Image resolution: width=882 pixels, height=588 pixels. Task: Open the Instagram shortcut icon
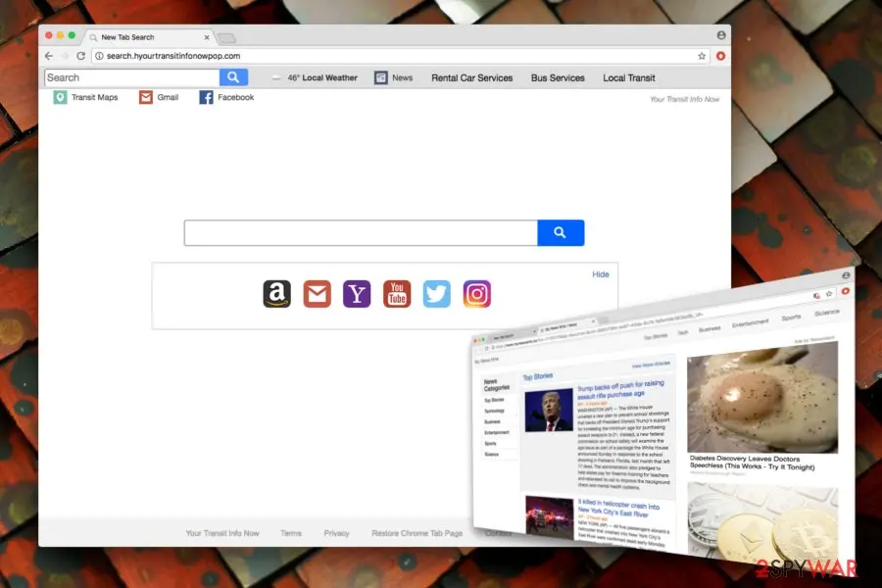pyautogui.click(x=476, y=294)
